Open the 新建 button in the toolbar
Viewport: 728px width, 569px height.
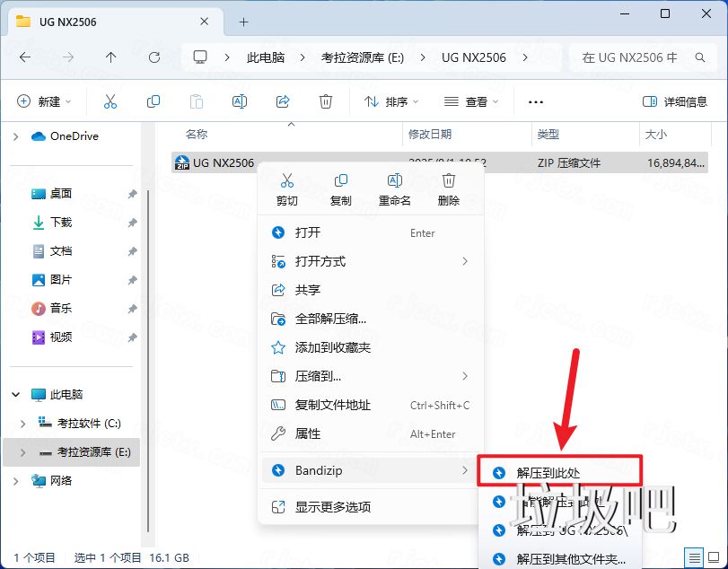[43, 101]
